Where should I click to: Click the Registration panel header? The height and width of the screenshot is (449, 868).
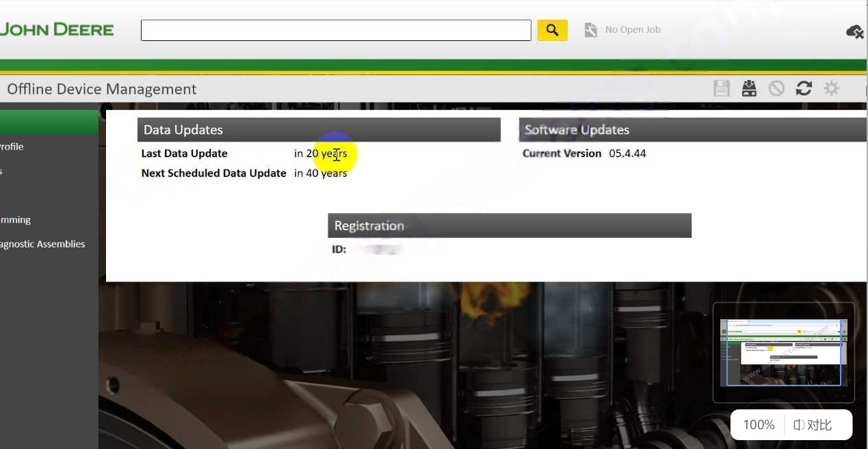[x=509, y=226]
